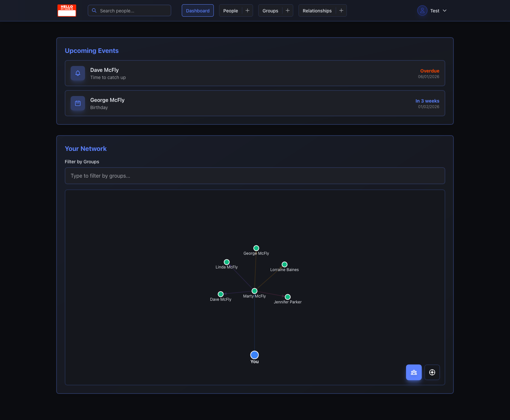Select the group view icon in the network panel
This screenshot has width=510, height=420.
pyautogui.click(x=414, y=372)
